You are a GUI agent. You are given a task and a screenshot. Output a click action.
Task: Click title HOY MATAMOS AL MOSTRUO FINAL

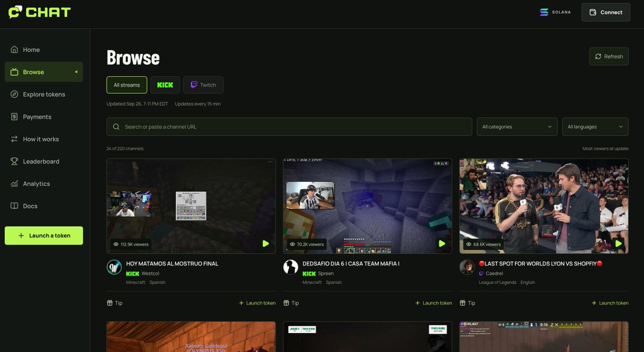172,264
